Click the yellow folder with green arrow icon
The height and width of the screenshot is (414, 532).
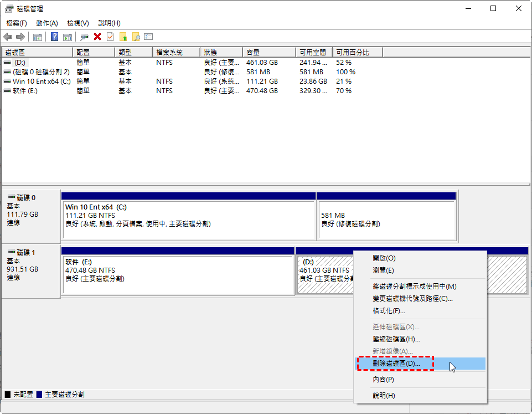coord(123,37)
